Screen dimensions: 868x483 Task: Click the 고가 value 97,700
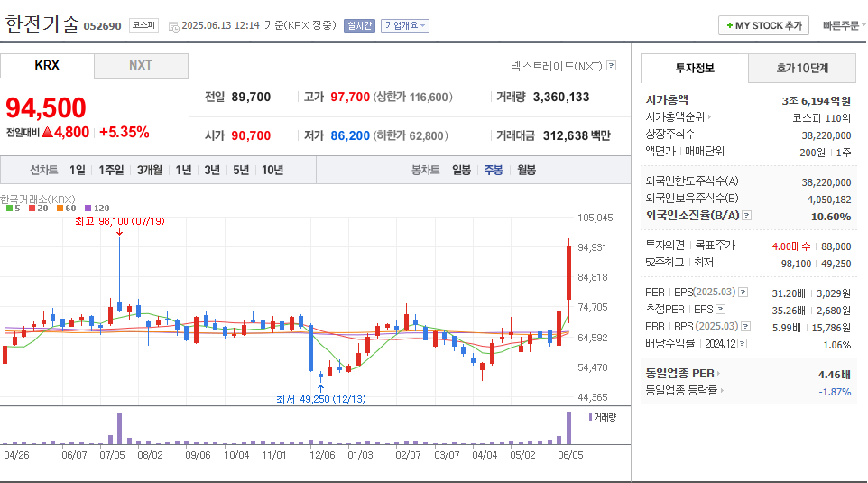[x=350, y=97]
